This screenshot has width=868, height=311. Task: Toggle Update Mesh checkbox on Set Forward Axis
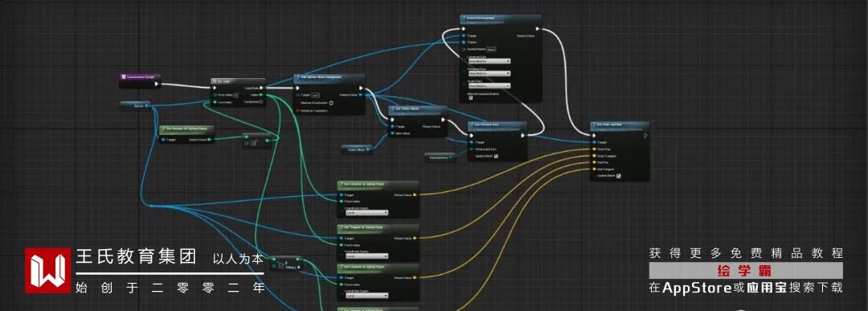click(496, 157)
